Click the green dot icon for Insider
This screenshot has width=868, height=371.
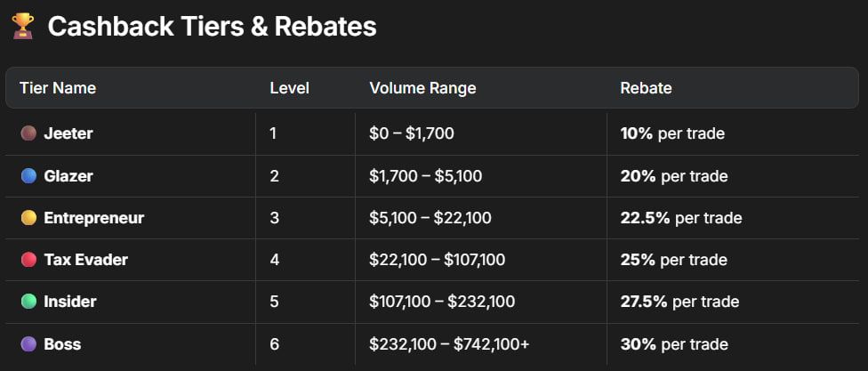28,302
